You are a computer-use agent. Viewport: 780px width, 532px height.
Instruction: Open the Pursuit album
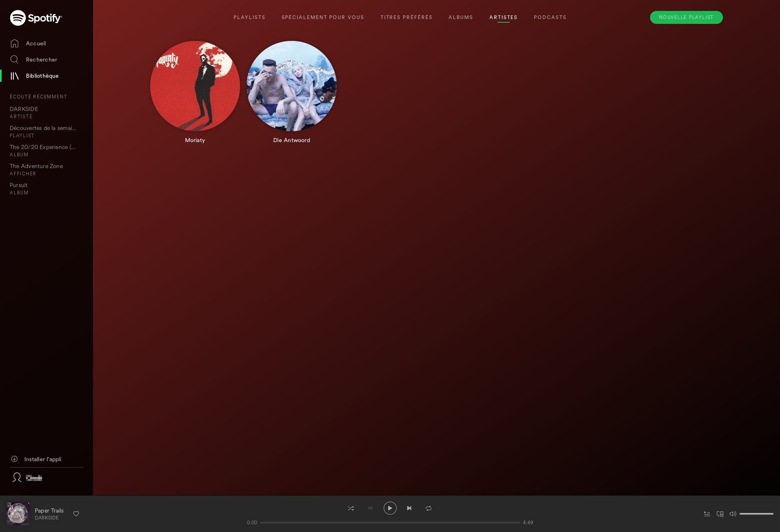pyautogui.click(x=19, y=185)
